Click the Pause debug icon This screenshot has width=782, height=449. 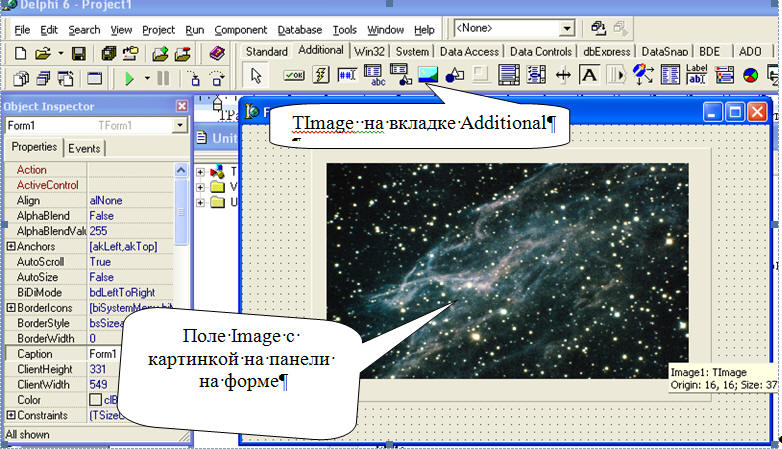163,78
